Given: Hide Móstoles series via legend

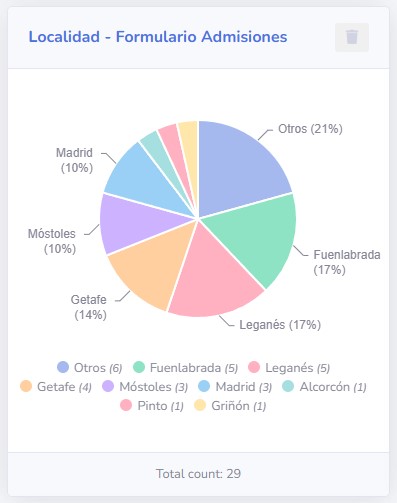Looking at the screenshot, I should coord(145,387).
